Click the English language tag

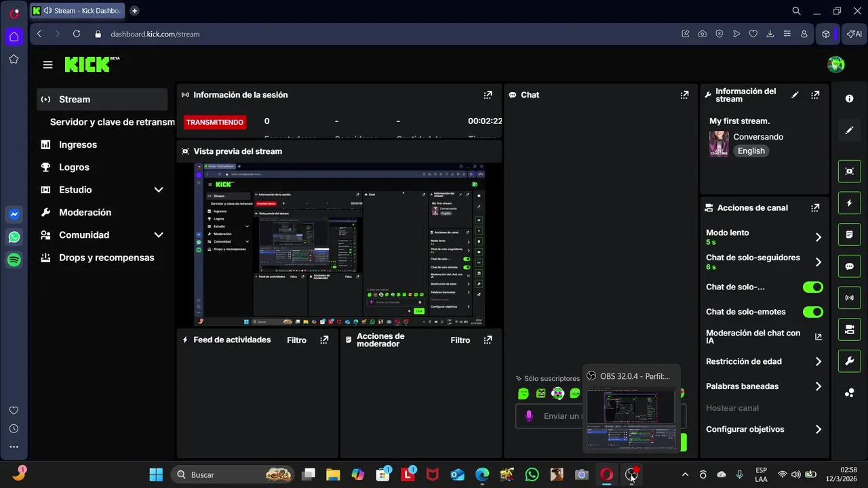coord(751,151)
